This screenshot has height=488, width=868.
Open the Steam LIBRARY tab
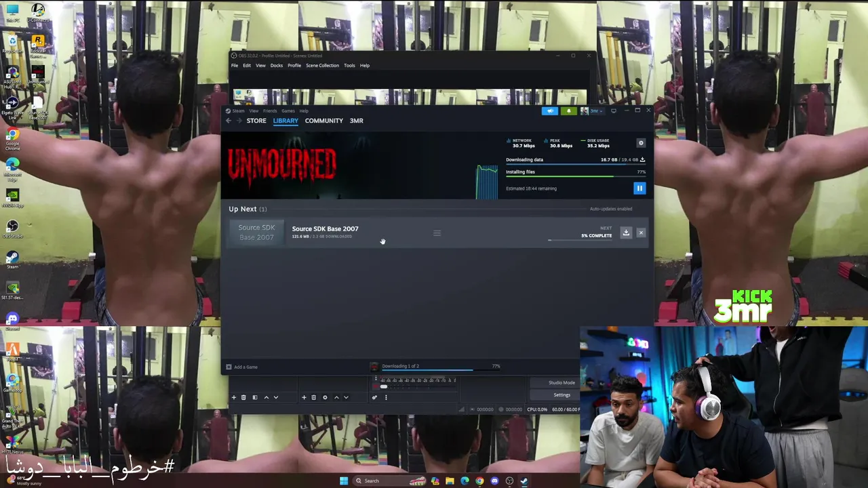tap(285, 121)
